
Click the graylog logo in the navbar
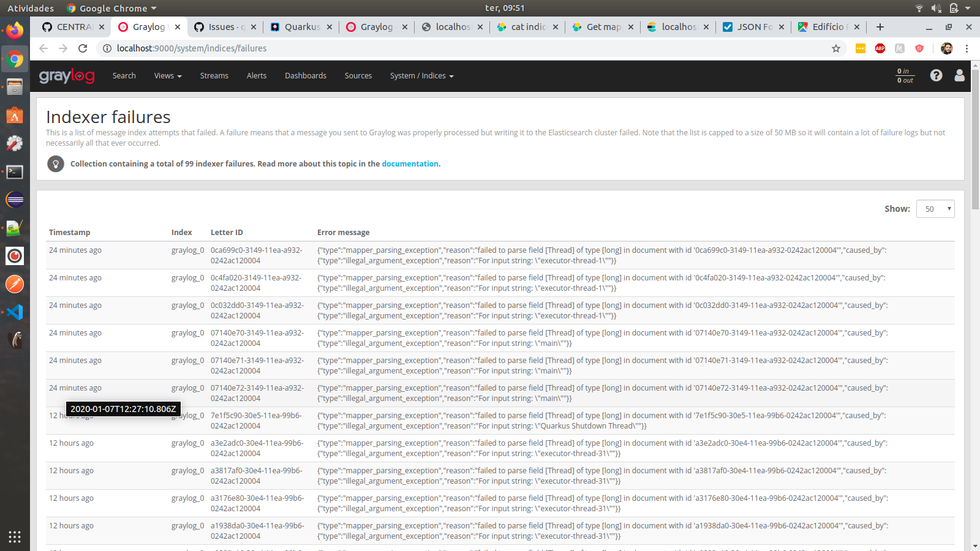tap(67, 75)
